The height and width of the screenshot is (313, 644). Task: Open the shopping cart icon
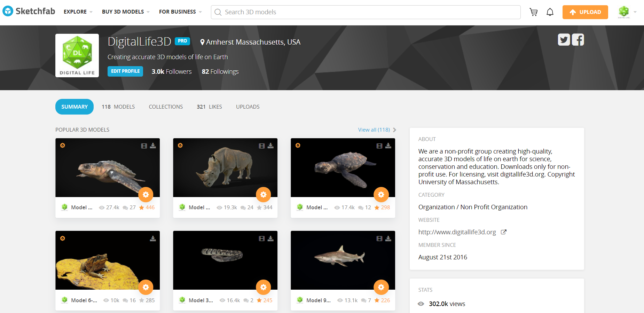(x=533, y=12)
